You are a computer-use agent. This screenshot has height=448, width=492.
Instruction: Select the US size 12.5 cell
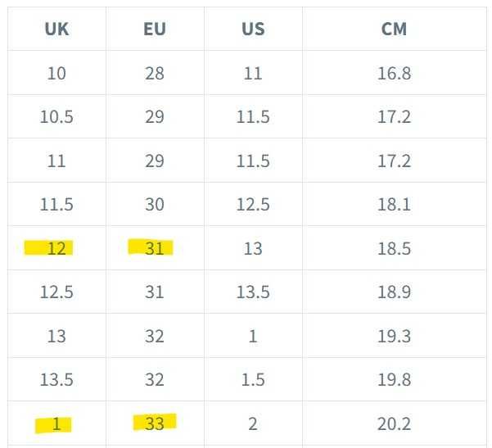click(x=253, y=205)
